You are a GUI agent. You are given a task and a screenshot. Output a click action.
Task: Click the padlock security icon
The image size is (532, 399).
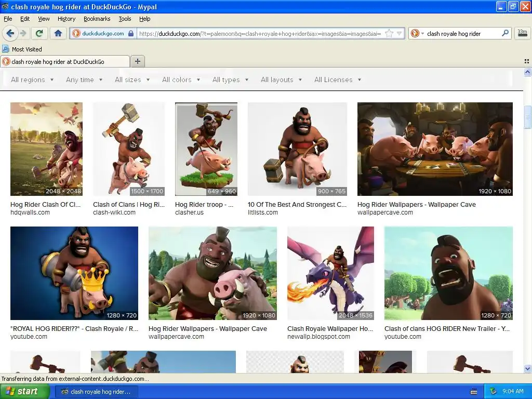(130, 33)
